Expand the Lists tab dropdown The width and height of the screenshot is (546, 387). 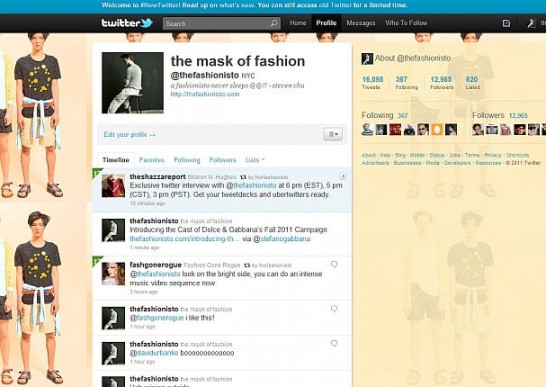(x=255, y=160)
